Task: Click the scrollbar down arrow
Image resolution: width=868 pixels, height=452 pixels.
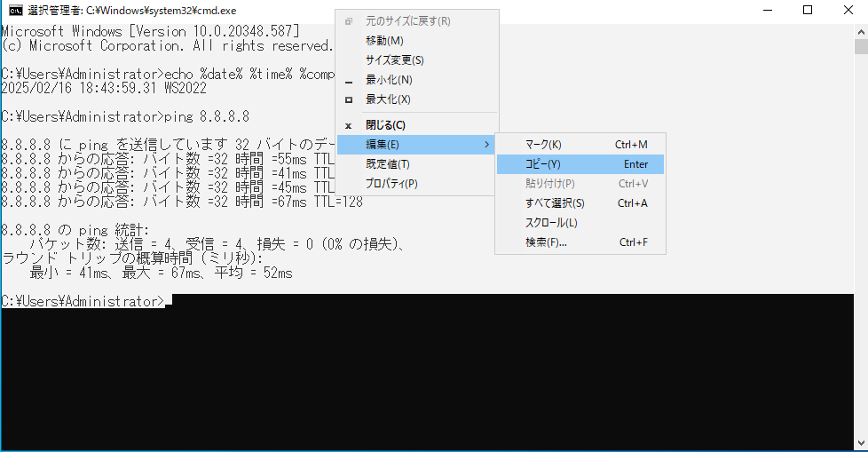Action: (860, 444)
